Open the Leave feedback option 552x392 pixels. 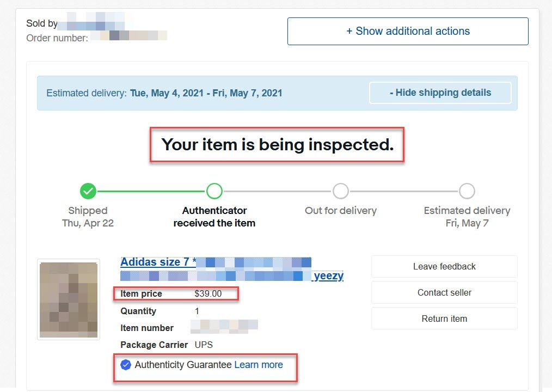[x=444, y=267]
